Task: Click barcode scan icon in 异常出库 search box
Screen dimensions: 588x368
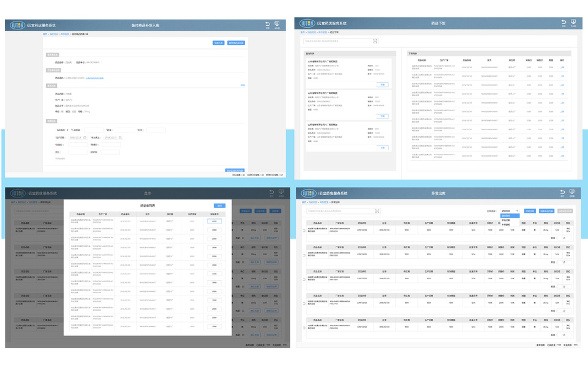Action: pos(377,211)
